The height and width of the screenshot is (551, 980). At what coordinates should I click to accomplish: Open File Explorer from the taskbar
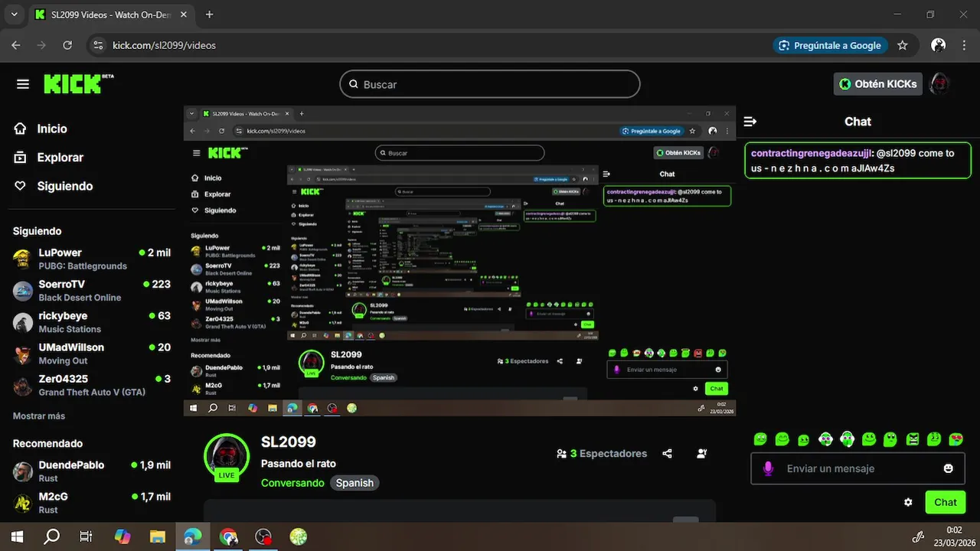[x=157, y=537]
